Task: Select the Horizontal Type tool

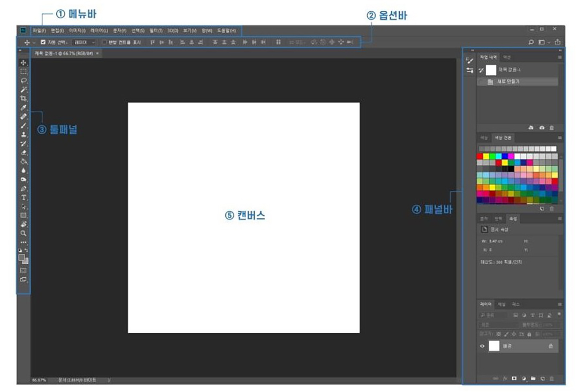Action: coord(23,197)
